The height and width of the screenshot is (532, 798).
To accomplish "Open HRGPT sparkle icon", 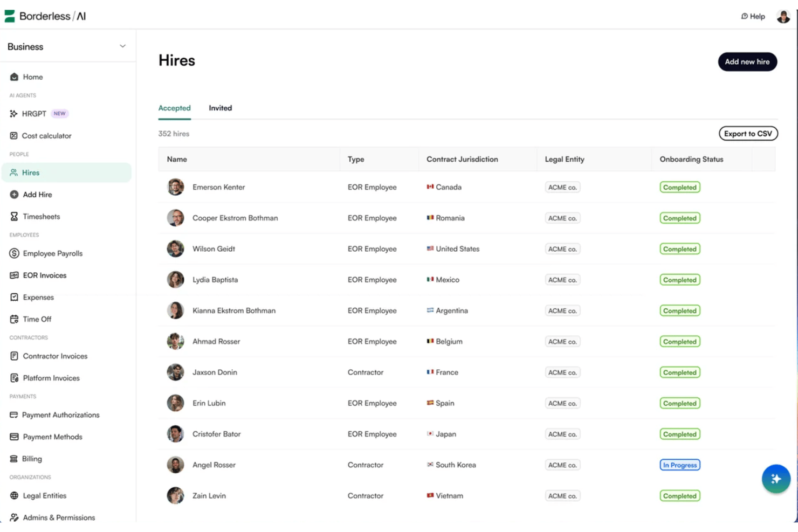I will pos(13,114).
